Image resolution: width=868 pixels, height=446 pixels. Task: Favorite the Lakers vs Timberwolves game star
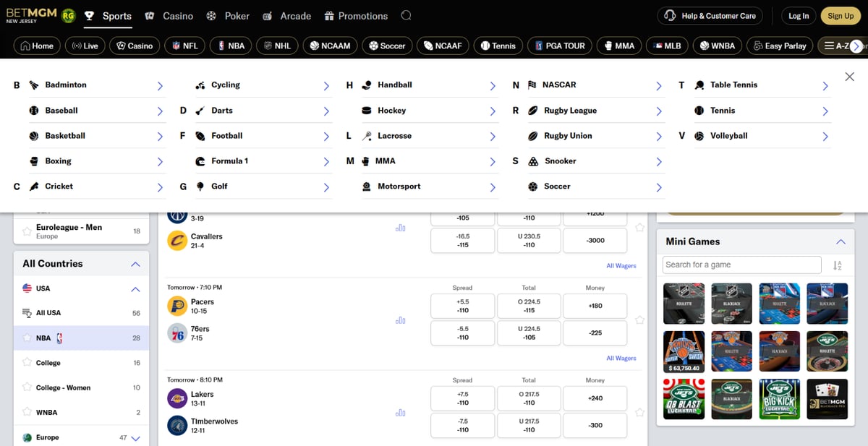click(x=639, y=412)
